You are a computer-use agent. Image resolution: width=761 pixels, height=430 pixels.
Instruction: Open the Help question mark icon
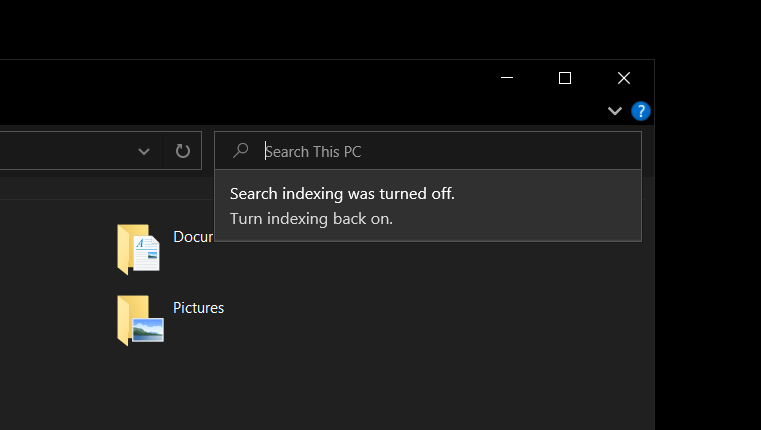click(641, 111)
